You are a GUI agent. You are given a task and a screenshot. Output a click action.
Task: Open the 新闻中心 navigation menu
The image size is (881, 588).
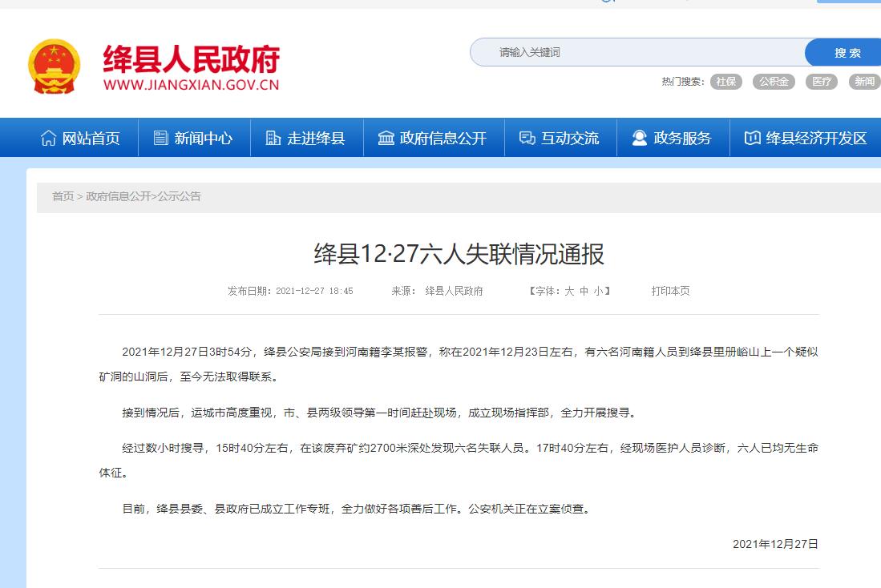pyautogui.click(x=203, y=138)
